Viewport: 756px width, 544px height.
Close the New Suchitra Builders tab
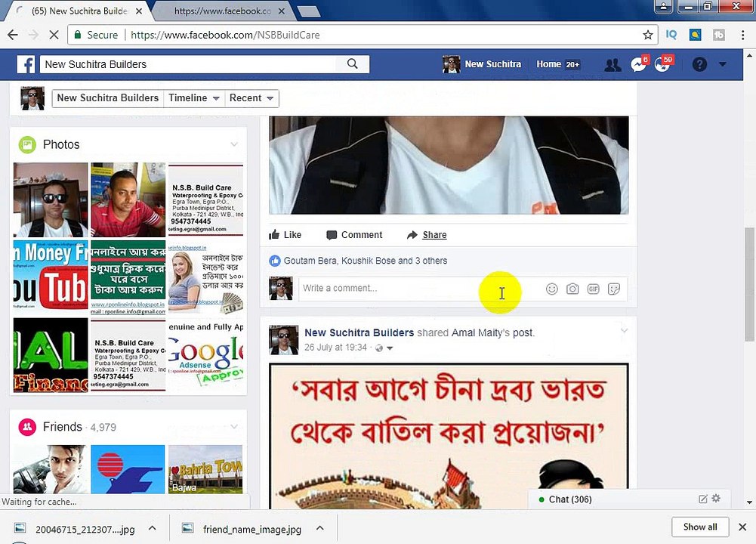pyautogui.click(x=139, y=11)
